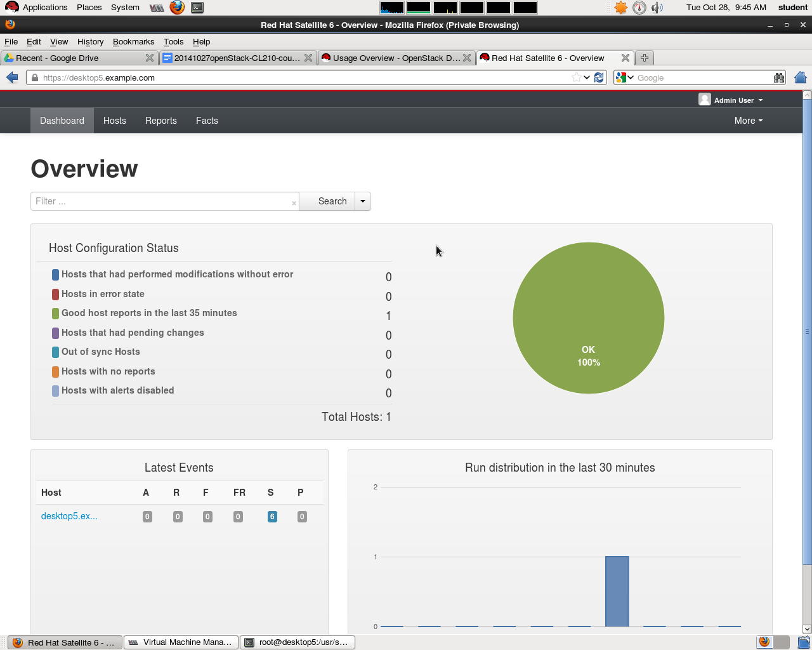Image resolution: width=812 pixels, height=650 pixels.
Task: Open the Help menu
Action: (x=201, y=42)
